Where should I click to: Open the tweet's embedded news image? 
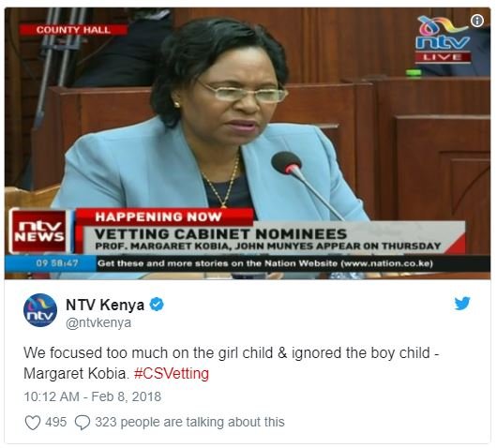click(x=248, y=143)
